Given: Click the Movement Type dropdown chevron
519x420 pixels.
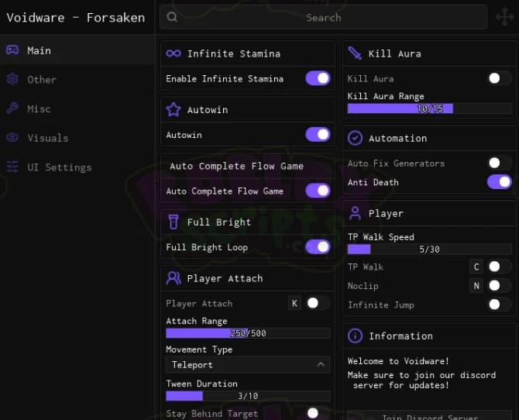Looking at the screenshot, I should [x=321, y=365].
